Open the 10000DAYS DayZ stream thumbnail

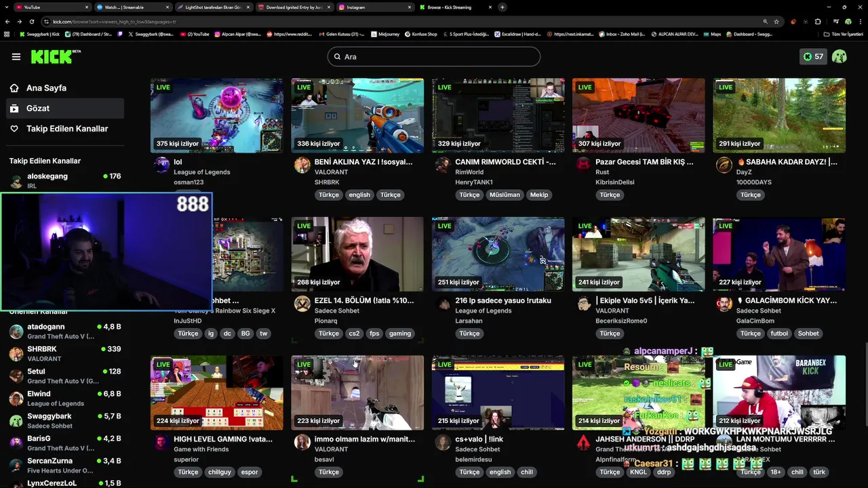click(778, 115)
